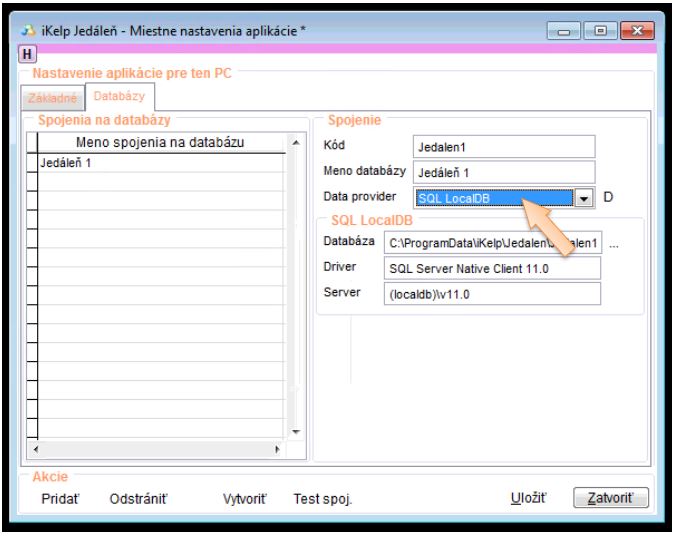The width and height of the screenshot is (673, 537).
Task: Click the list's horizontal scrollbar right arrow
Action: click(278, 449)
